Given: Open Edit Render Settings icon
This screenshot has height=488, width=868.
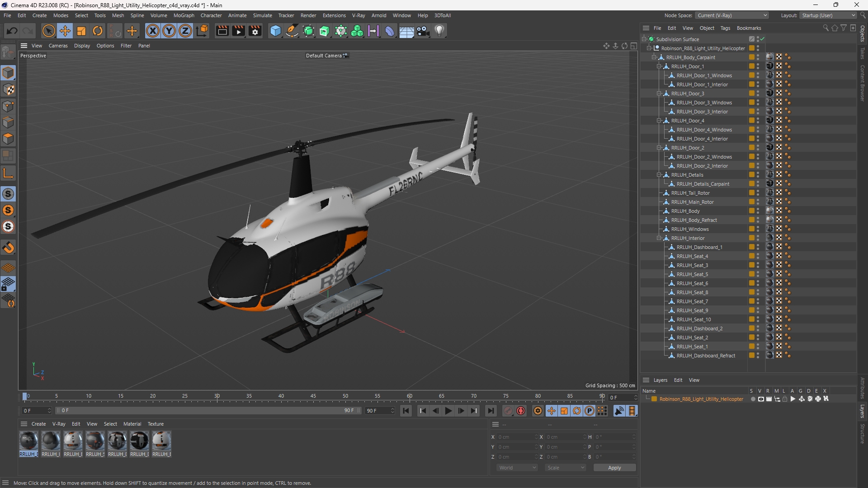Looking at the screenshot, I should (x=255, y=31).
